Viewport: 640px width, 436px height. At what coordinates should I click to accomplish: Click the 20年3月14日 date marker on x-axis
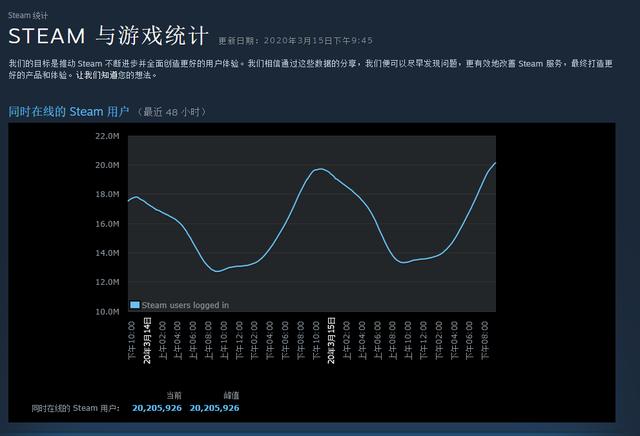(147, 340)
